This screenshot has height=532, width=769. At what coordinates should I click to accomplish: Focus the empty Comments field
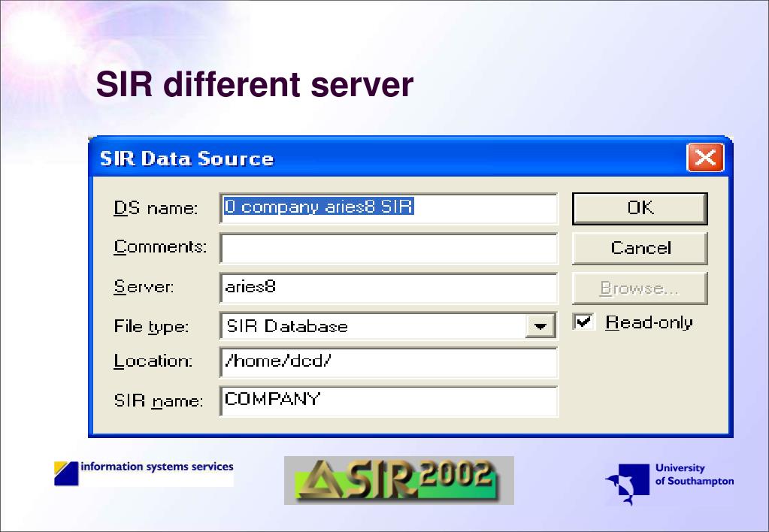click(x=389, y=248)
